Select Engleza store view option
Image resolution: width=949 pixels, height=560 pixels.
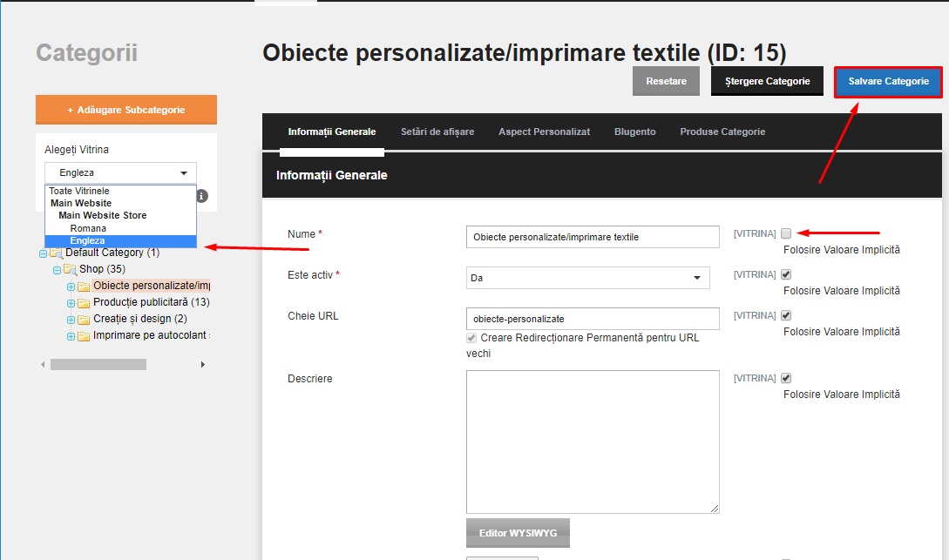(120, 240)
